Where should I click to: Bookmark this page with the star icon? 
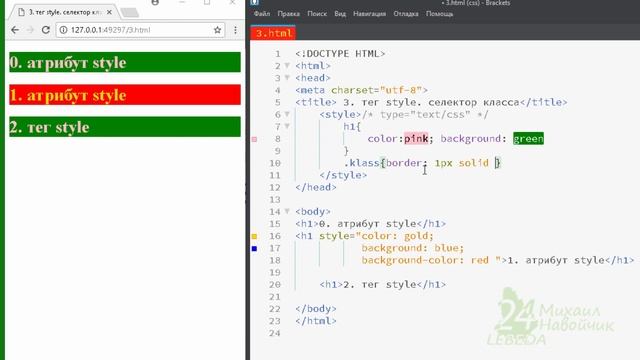[x=218, y=30]
